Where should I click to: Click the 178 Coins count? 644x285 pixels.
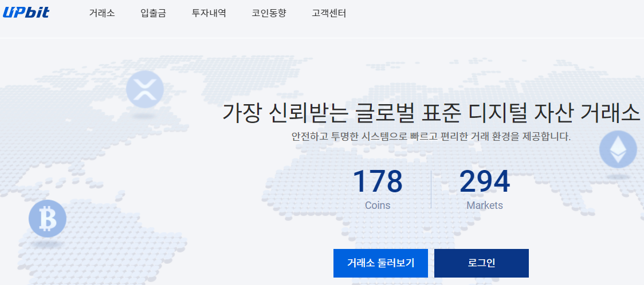tap(378, 181)
